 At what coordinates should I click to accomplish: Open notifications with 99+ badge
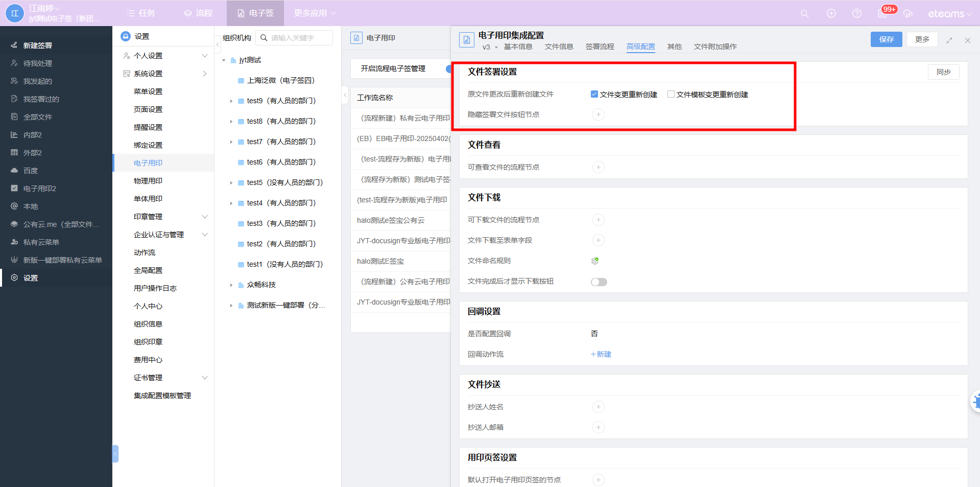pyautogui.click(x=882, y=13)
